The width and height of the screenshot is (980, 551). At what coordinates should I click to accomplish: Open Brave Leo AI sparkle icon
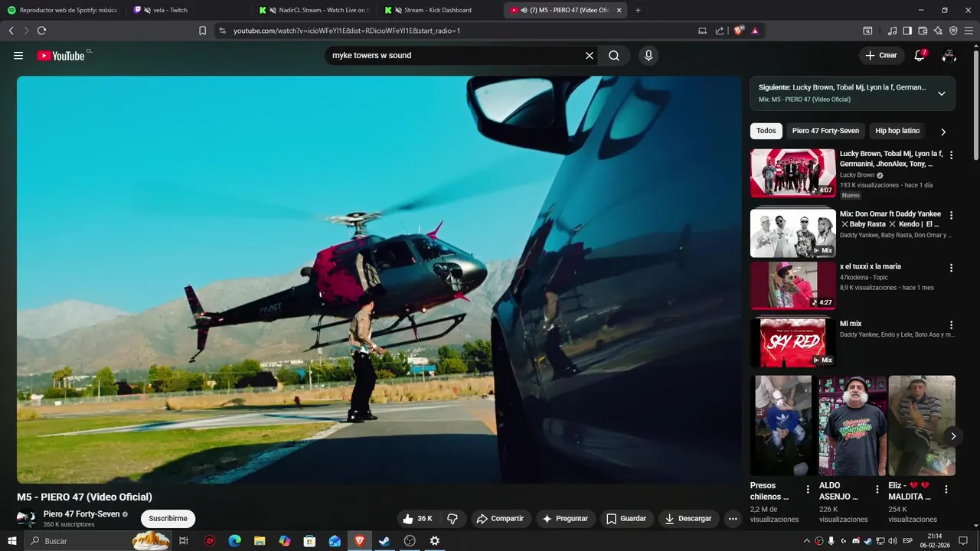pos(938,31)
